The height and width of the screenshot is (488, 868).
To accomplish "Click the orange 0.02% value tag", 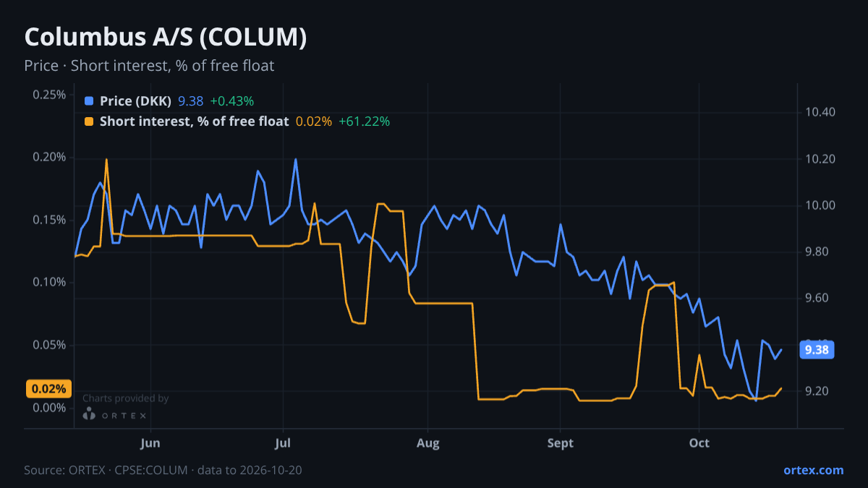I will 49,388.
